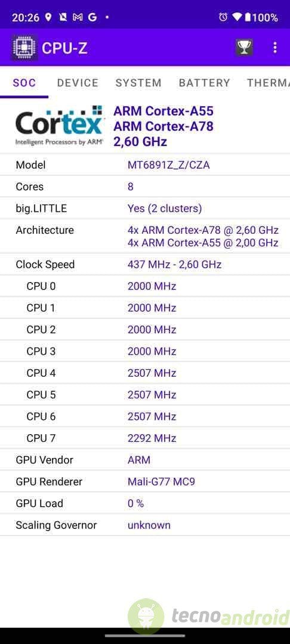
Task: Tap the Cortex processor logo
Action: pyautogui.click(x=60, y=126)
